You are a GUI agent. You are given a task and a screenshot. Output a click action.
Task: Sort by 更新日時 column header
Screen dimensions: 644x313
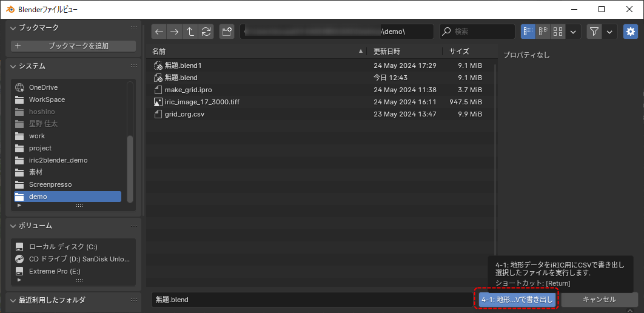pyautogui.click(x=405, y=52)
